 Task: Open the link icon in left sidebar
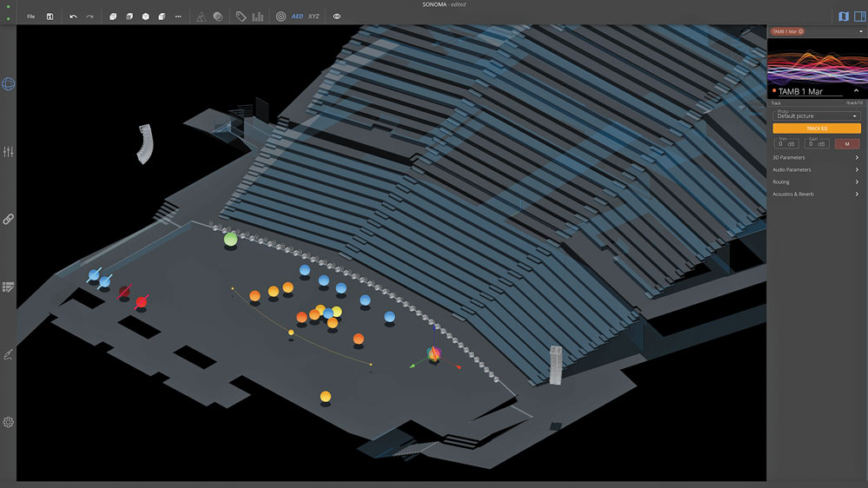pyautogui.click(x=9, y=220)
